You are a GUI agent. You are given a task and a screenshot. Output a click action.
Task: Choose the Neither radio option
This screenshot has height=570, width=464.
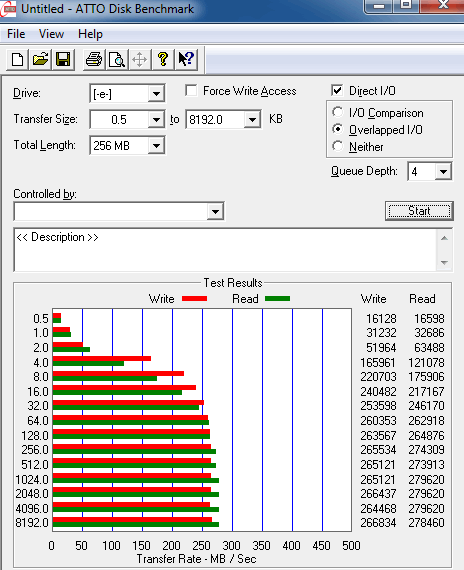point(337,146)
